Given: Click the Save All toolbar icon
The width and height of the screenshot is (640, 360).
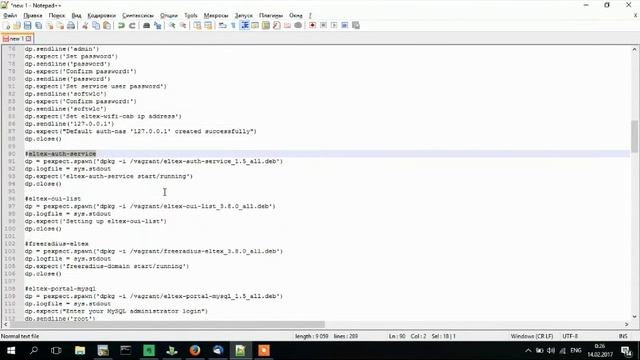Looking at the screenshot, I should pyautogui.click(x=38, y=25).
